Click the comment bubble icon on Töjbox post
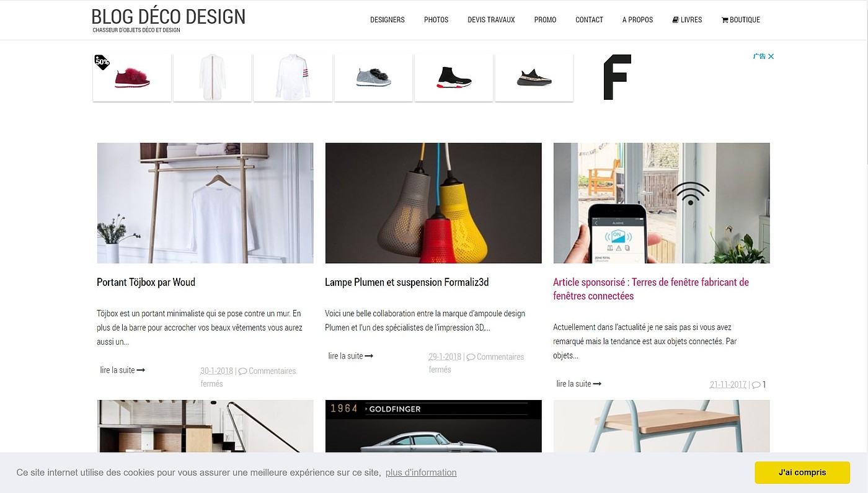 (x=242, y=371)
